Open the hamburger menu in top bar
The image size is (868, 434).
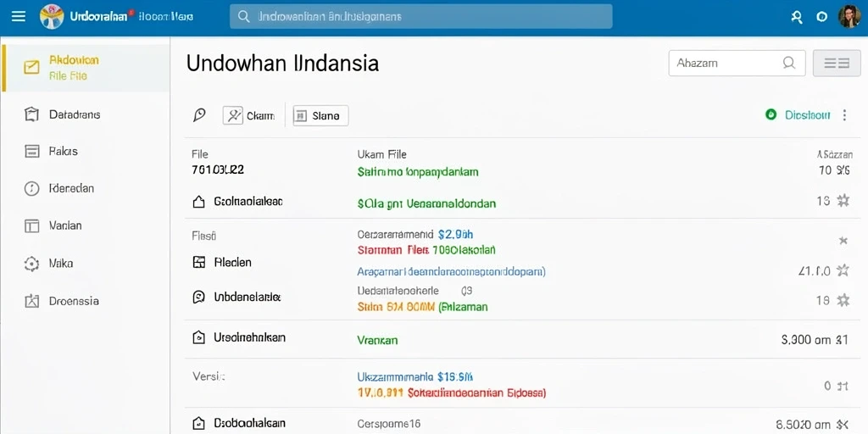[19, 16]
